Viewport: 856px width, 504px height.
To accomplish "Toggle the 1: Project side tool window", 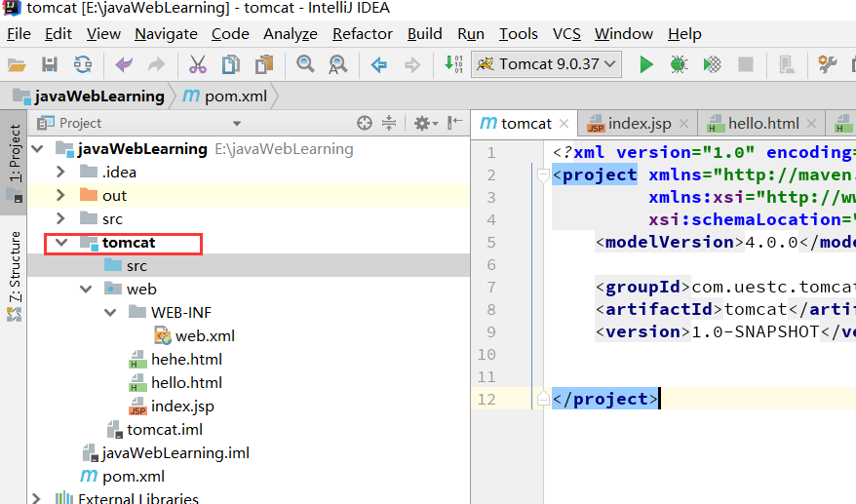I will coord(14,162).
